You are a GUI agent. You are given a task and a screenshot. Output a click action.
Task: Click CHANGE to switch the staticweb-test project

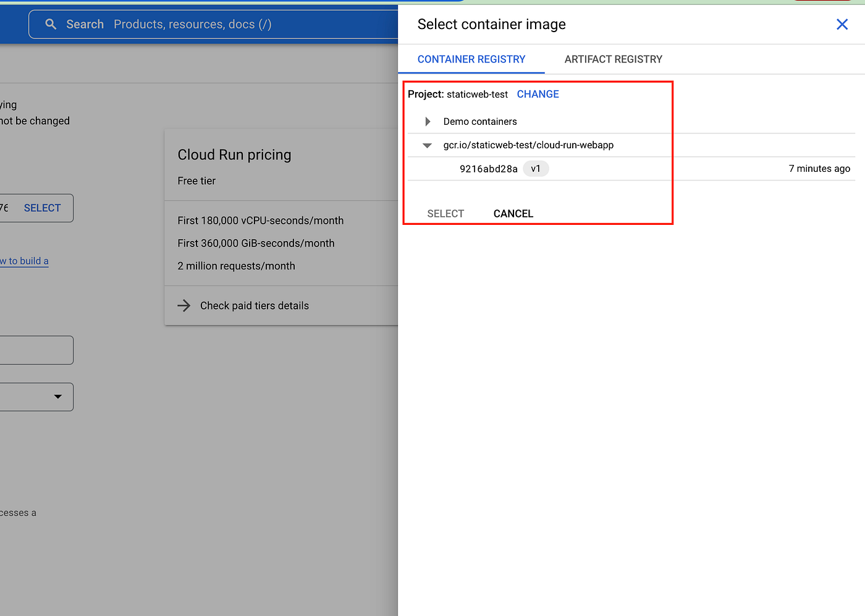click(537, 94)
